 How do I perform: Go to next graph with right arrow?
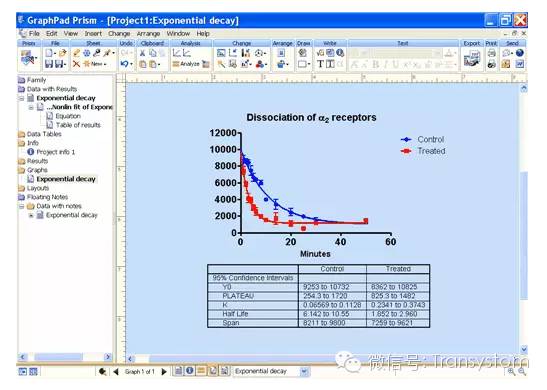[164, 372]
